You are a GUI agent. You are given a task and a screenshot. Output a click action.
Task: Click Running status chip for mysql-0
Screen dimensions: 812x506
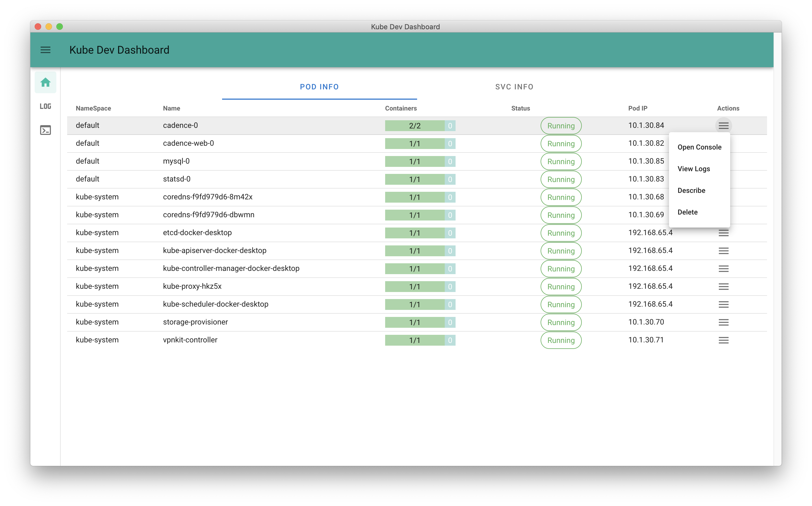[x=561, y=162]
